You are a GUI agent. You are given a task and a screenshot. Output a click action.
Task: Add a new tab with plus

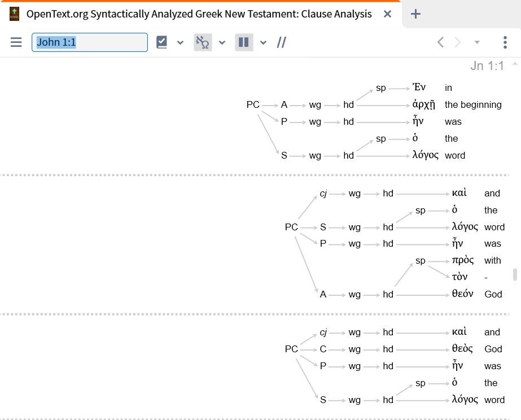415,14
